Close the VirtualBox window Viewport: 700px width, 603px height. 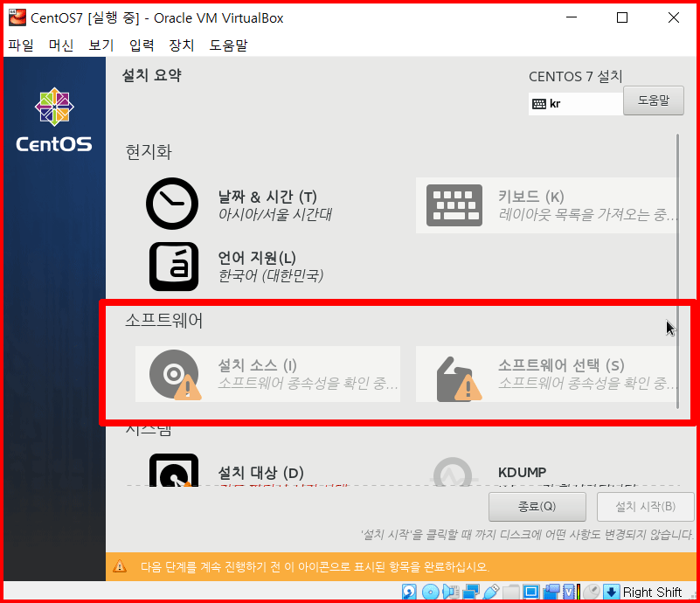(x=674, y=17)
